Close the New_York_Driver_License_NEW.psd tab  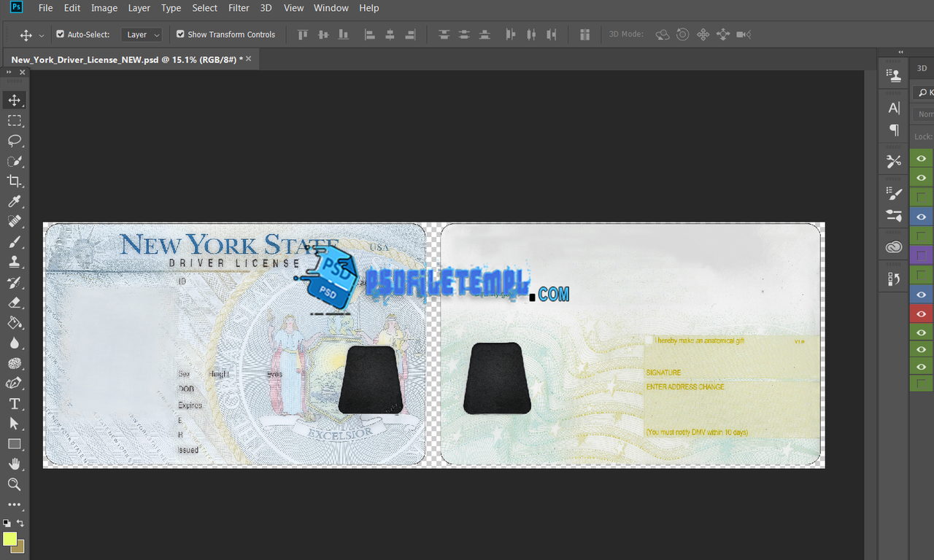tap(249, 58)
